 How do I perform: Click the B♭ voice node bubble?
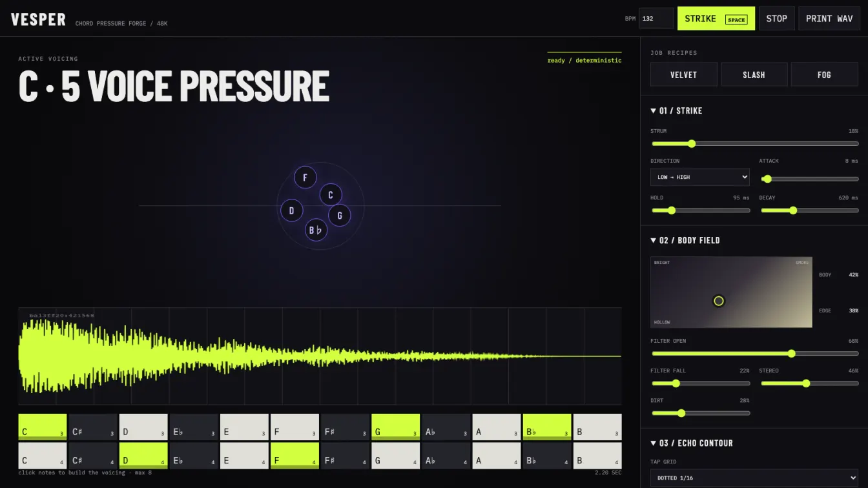pos(316,230)
